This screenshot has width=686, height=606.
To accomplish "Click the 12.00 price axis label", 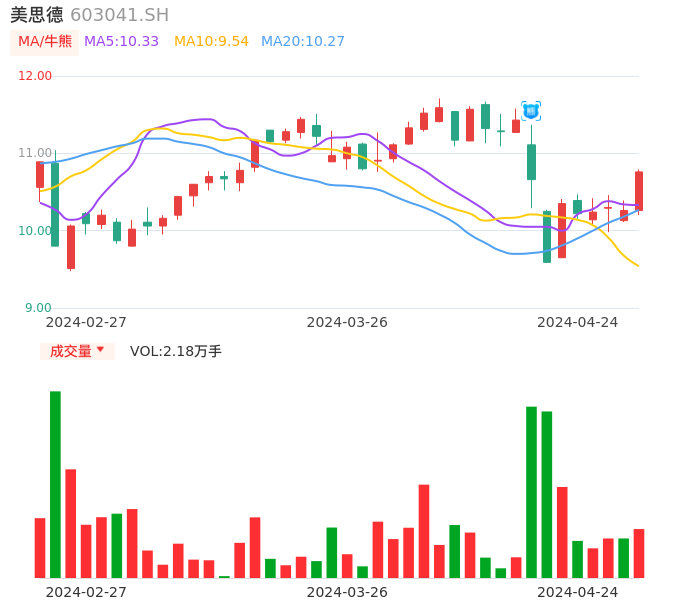I will tap(36, 76).
